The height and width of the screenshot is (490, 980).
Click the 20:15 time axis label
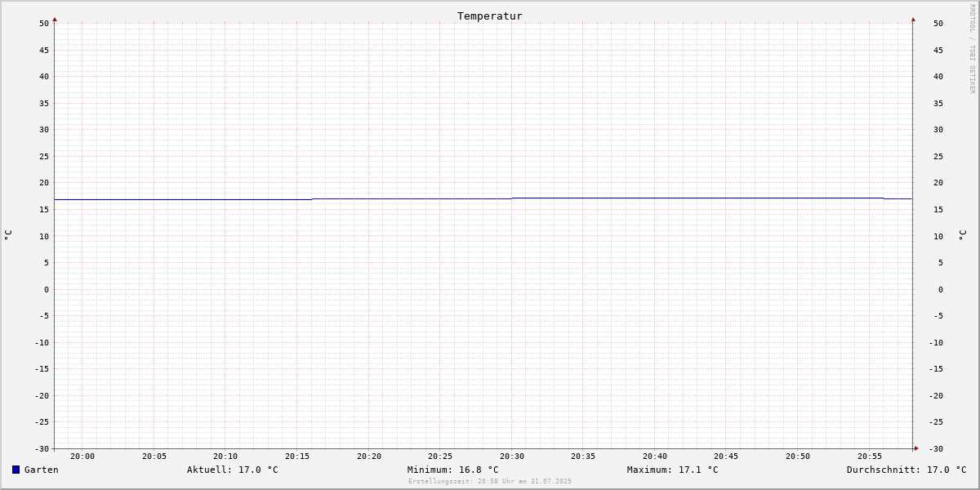point(297,457)
